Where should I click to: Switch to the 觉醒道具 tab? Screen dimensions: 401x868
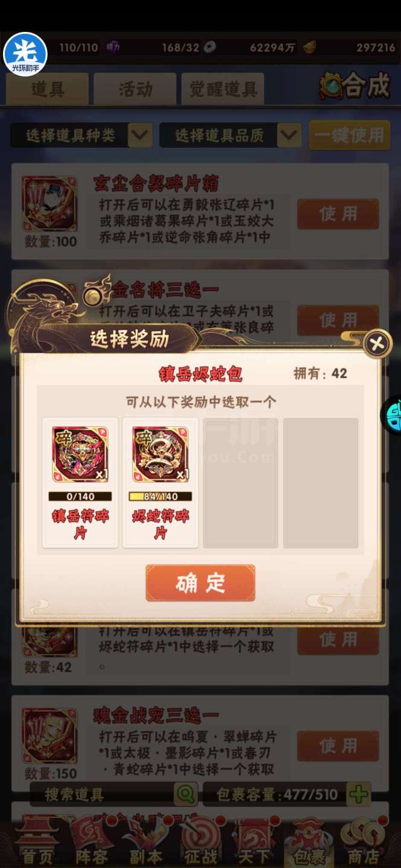pyautogui.click(x=223, y=89)
